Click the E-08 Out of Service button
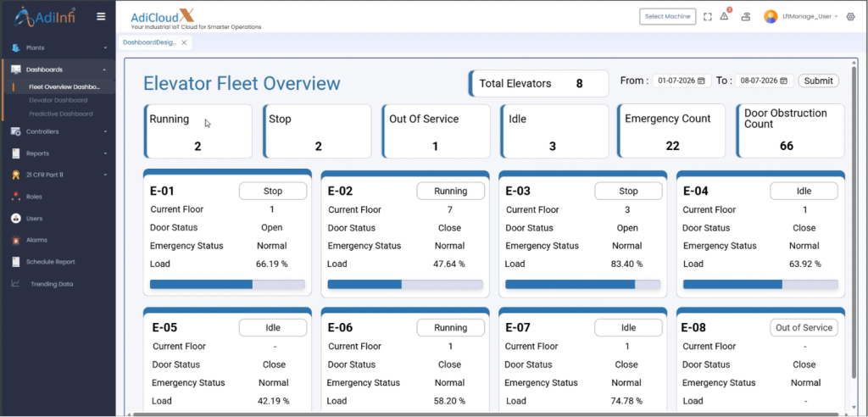The image size is (868, 417). [x=804, y=327]
